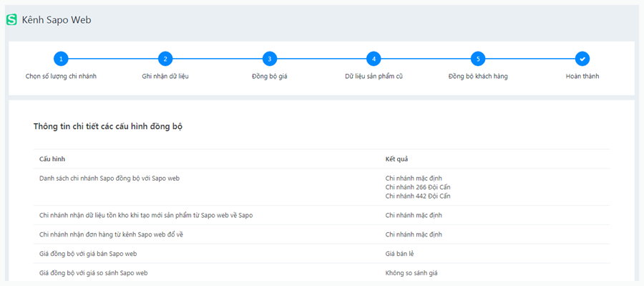Select row 'Chi nhánh nhận đơn hàng từ kênh Sapo web đổ về'
This screenshot has width=644, height=286.
[321, 234]
